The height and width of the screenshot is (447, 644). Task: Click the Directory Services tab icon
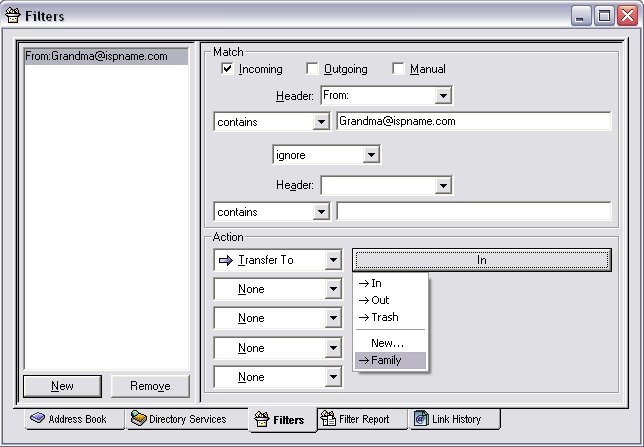coord(139,419)
